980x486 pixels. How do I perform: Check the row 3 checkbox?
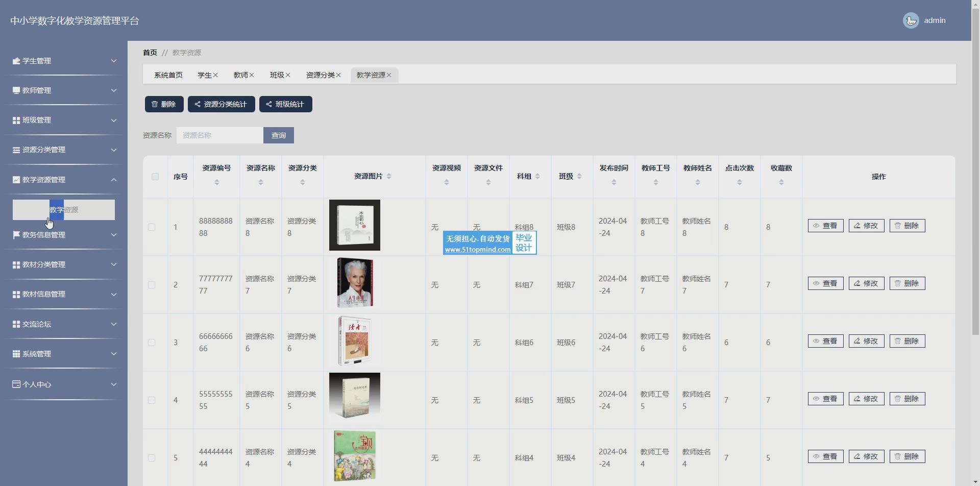[152, 343]
